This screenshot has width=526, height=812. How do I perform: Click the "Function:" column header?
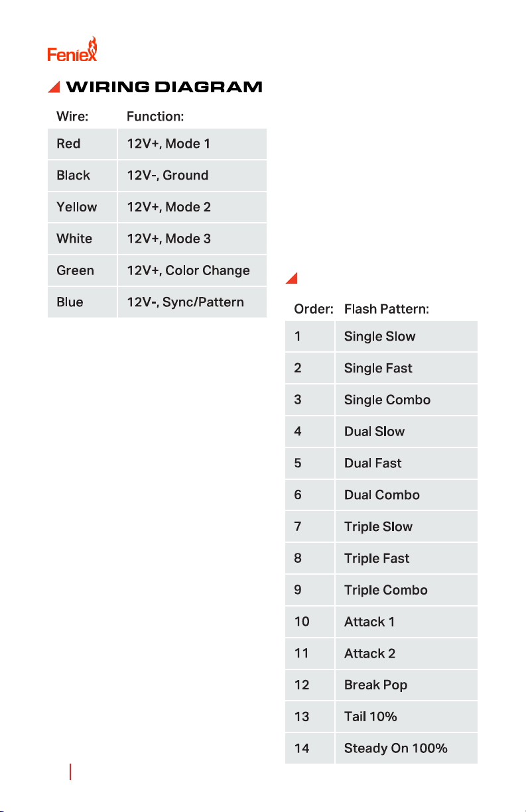(155, 117)
